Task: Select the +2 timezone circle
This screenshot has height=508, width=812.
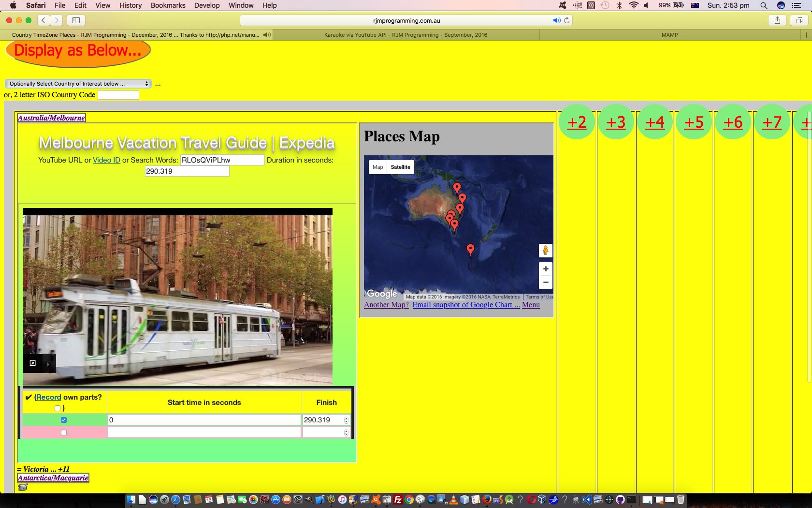Action: (x=577, y=122)
